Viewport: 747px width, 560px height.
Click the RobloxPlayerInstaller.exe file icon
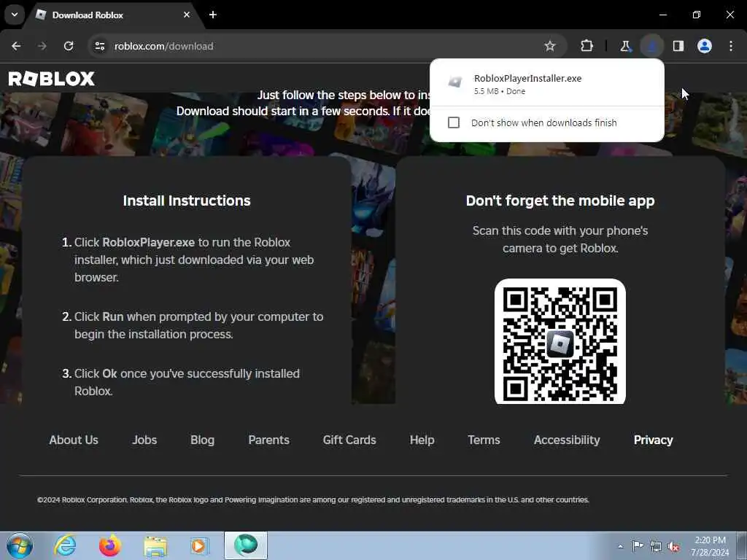click(x=455, y=82)
